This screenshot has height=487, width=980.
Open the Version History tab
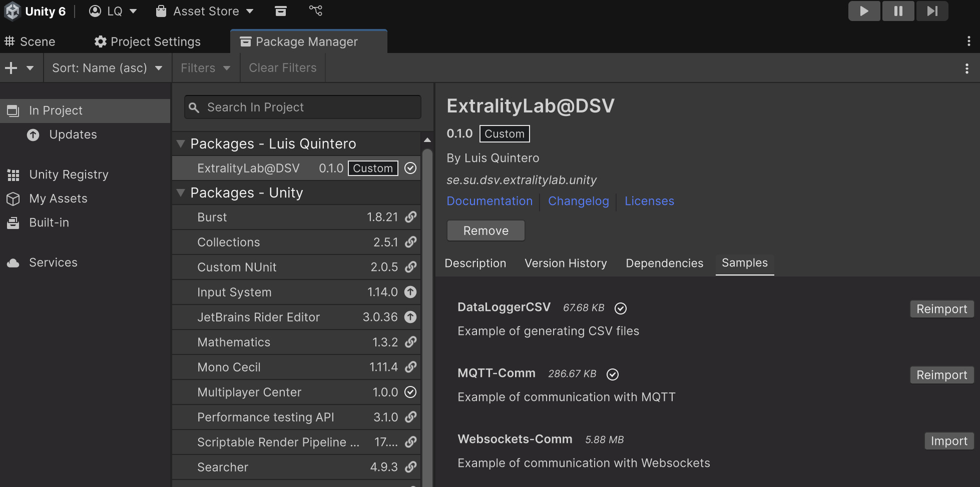[566, 263]
